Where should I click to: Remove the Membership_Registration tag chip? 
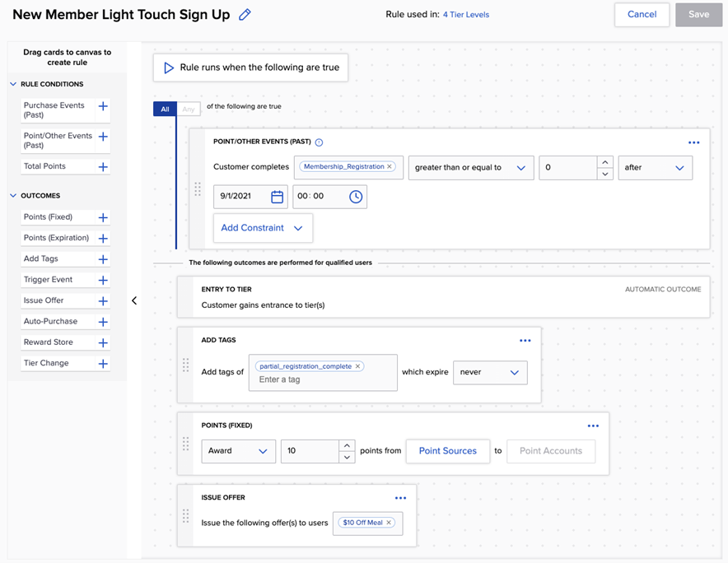(390, 166)
